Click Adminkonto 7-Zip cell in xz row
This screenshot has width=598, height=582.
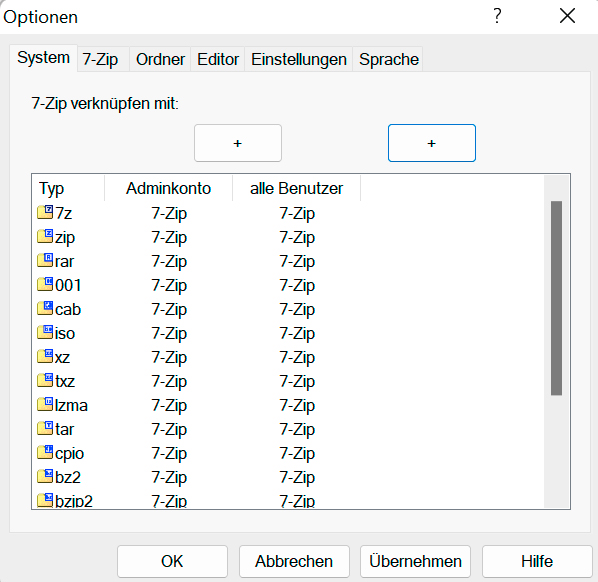click(169, 358)
